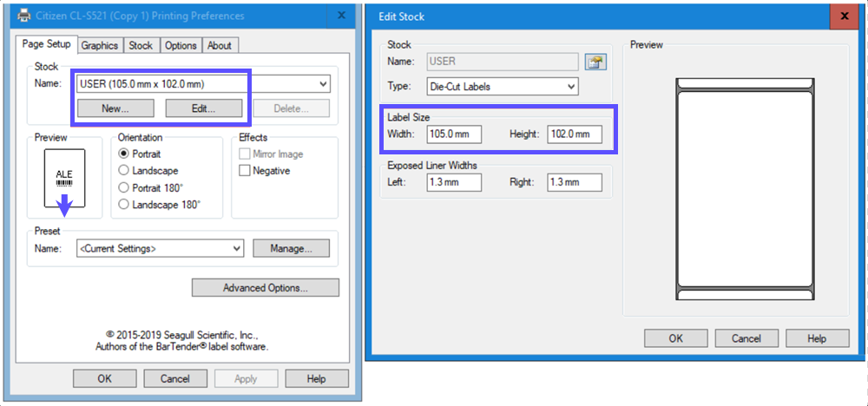Image resolution: width=868 pixels, height=406 pixels.
Task: Close the Edit Stock dialog
Action: point(845,16)
